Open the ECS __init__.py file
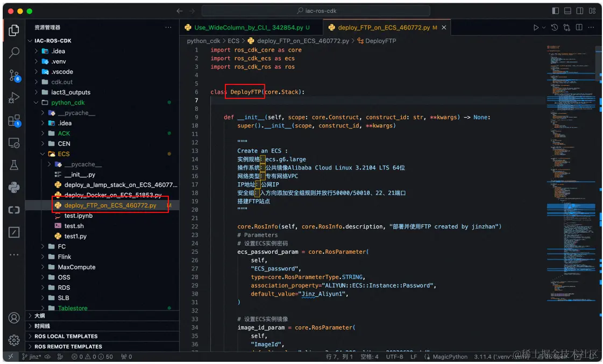Screen dimensions: 603x364 [80, 175]
